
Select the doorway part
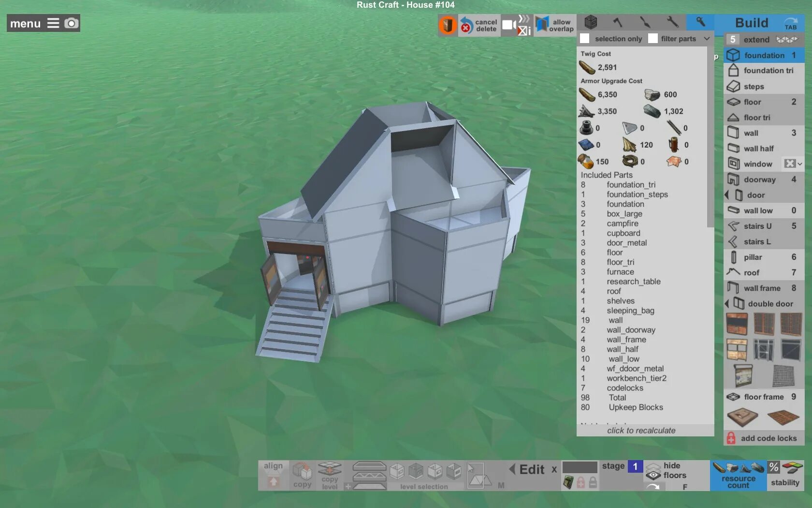coord(764,179)
